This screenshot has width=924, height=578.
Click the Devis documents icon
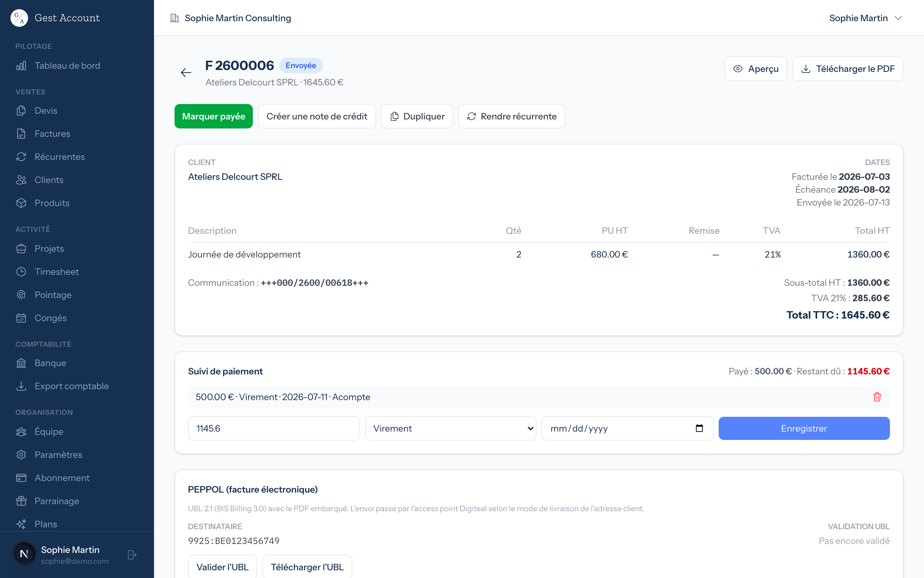tap(21, 110)
